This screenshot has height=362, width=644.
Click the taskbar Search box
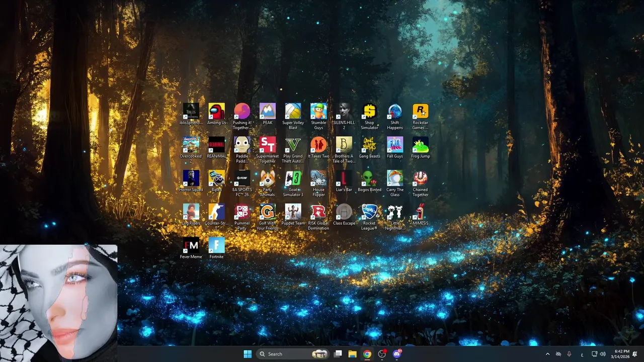pyautogui.click(x=293, y=354)
